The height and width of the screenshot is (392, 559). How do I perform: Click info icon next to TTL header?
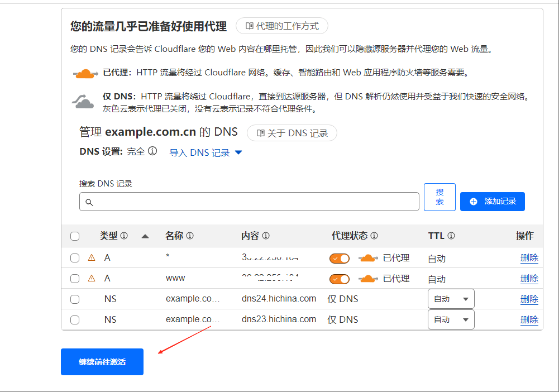coord(451,236)
